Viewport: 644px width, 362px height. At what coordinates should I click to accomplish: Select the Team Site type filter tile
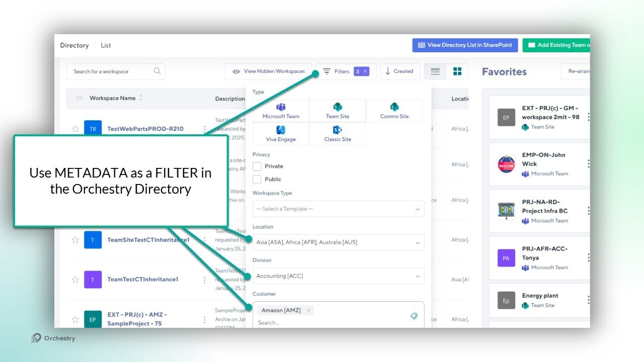point(338,111)
